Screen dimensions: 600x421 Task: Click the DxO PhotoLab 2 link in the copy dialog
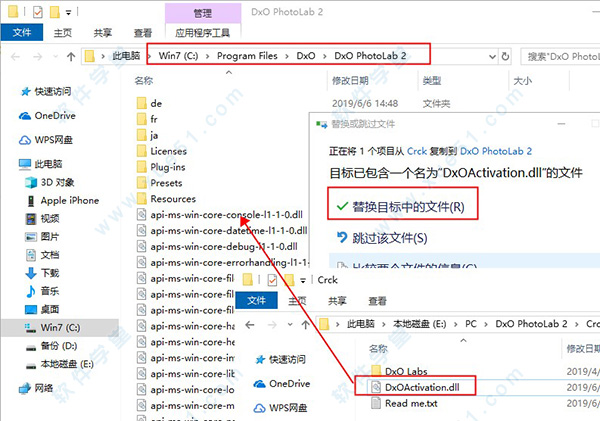pos(496,151)
